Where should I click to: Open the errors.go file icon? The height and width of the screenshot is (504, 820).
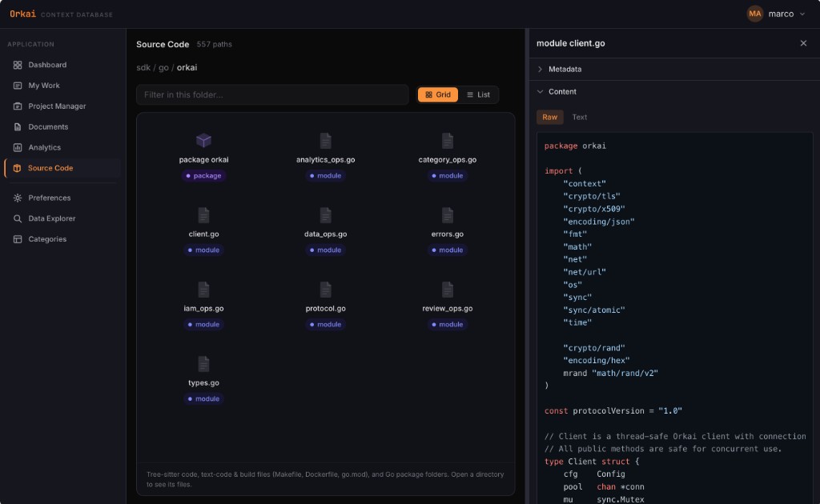pyautogui.click(x=447, y=214)
